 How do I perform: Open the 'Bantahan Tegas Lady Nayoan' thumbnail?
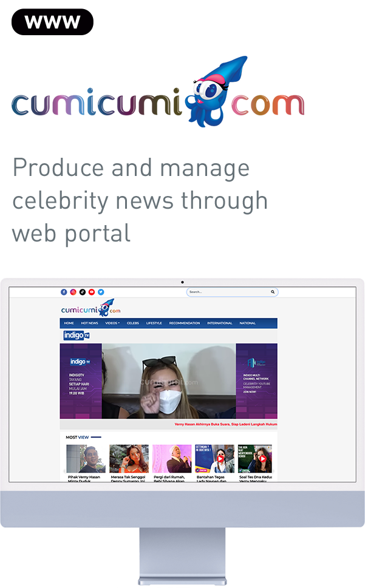pyautogui.click(x=214, y=459)
